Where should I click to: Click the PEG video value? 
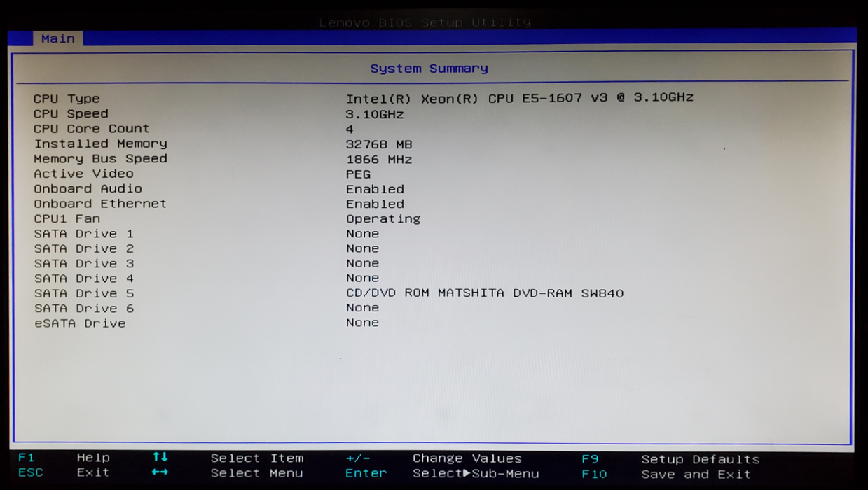358,174
